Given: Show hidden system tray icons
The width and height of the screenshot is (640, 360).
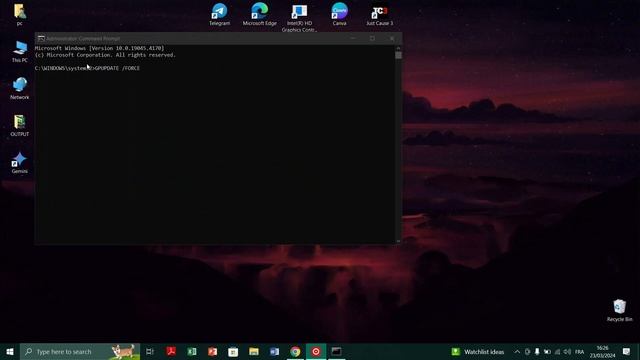Looking at the screenshot, I should point(517,351).
